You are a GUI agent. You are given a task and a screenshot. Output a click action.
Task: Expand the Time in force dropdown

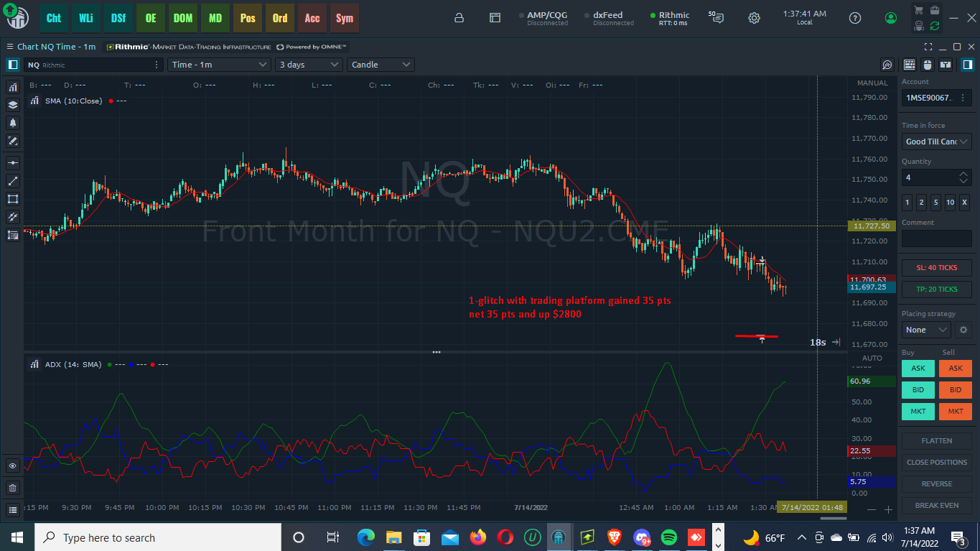[936, 142]
